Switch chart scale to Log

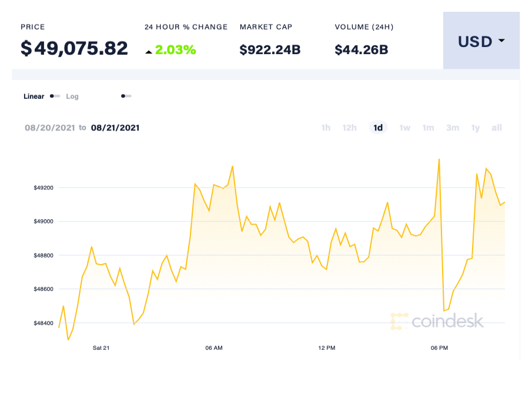tap(72, 96)
